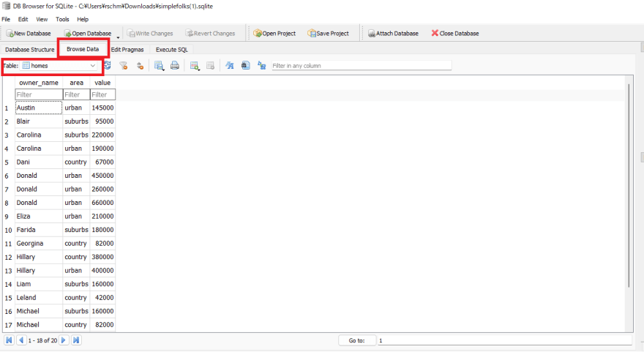
Task: Sort by the area column header
Action: pos(76,83)
